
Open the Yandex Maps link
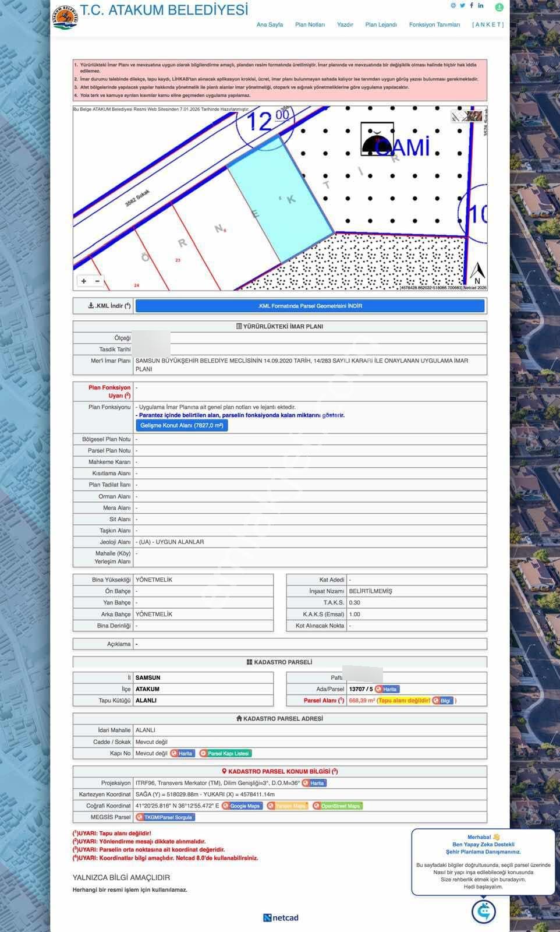[x=288, y=806]
